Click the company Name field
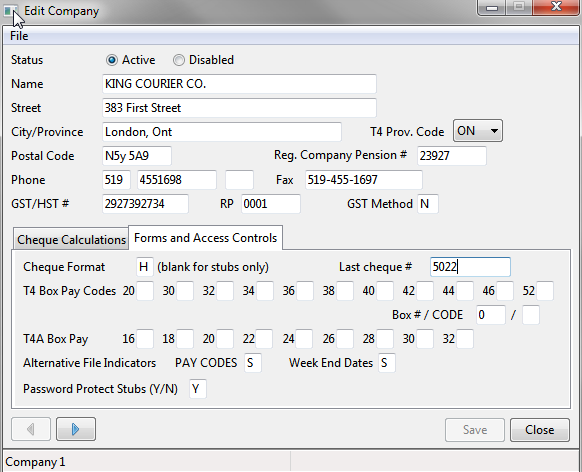 point(239,84)
